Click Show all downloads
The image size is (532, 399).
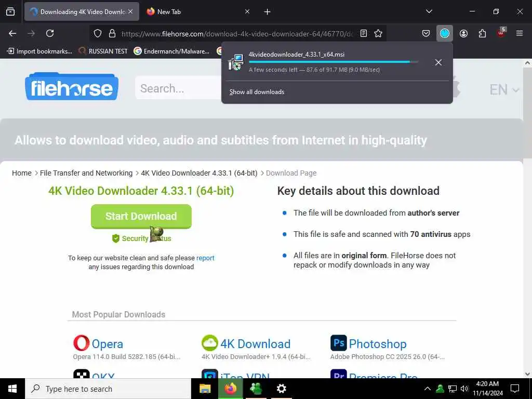[257, 92]
